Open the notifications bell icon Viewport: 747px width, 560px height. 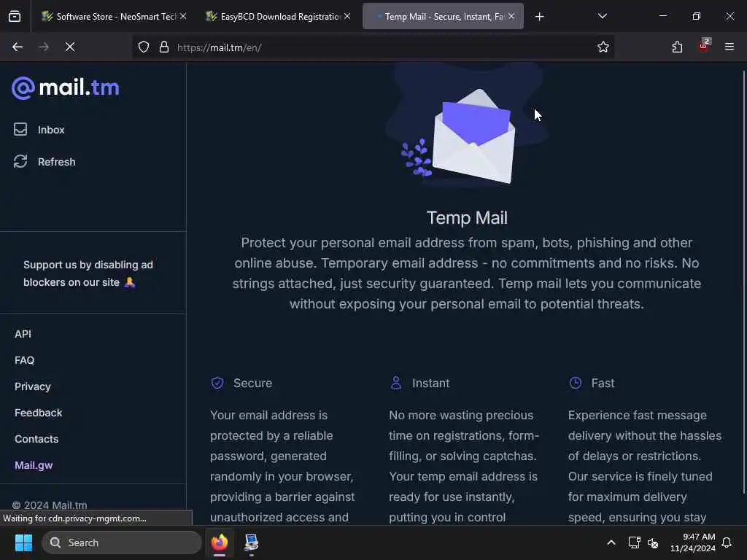(727, 542)
